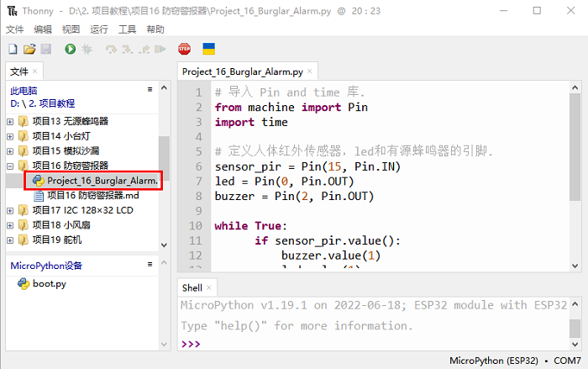Open the 运行 menu
Viewport: 588px width, 369px height.
point(98,29)
